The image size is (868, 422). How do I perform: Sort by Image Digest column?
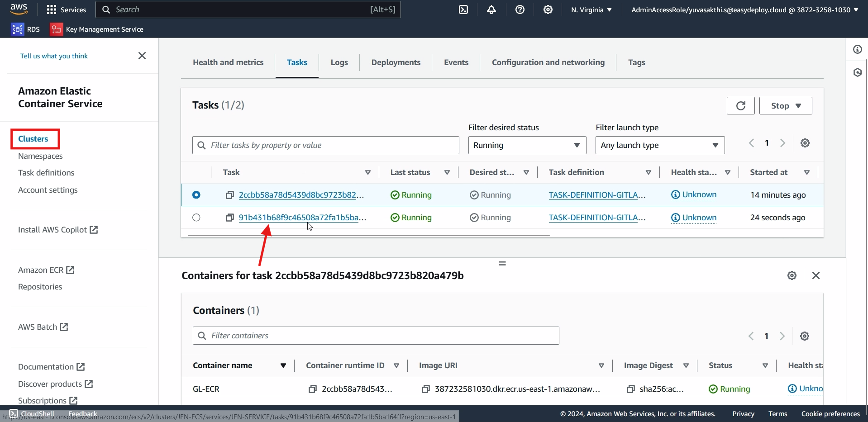coord(686,365)
